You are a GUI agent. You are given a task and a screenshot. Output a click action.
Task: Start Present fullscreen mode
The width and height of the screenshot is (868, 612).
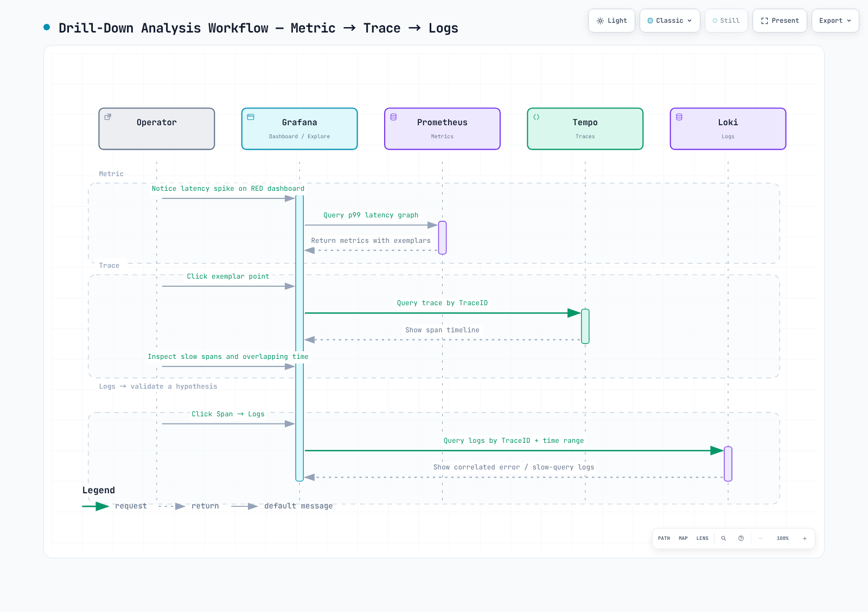[x=780, y=21]
